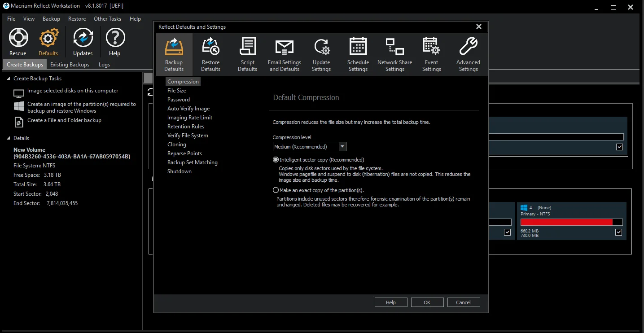This screenshot has width=644, height=333.
Task: Select the Network Share Settings icon
Action: (x=395, y=47)
